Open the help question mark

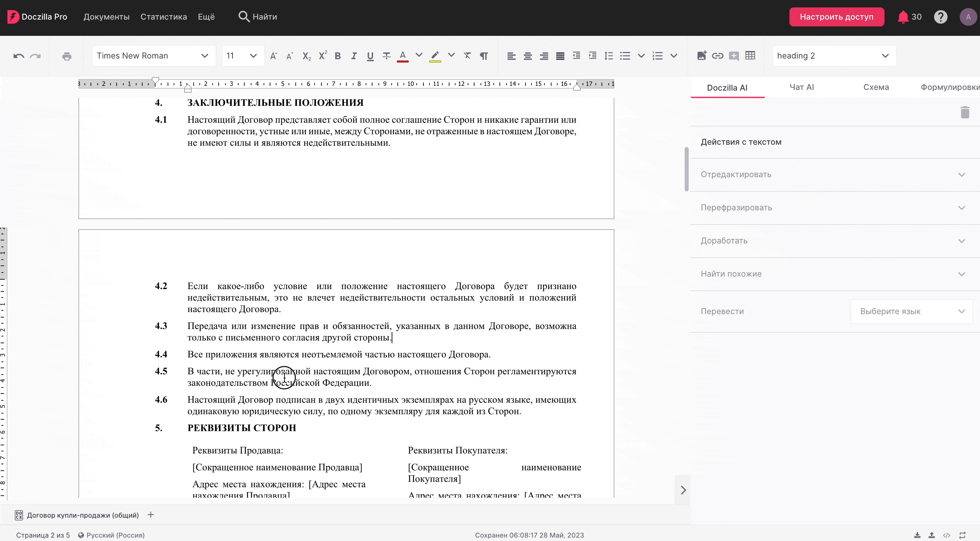click(940, 17)
